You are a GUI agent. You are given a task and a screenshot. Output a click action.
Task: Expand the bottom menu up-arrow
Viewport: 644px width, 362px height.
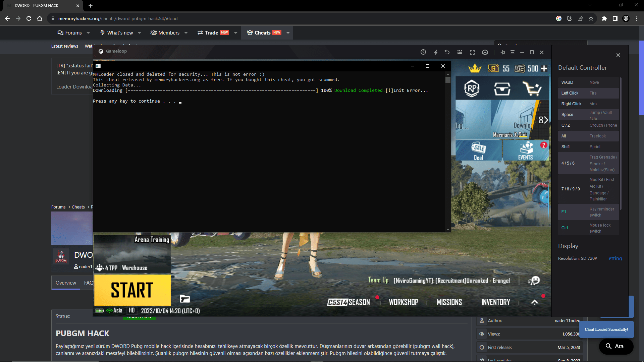[x=535, y=302]
